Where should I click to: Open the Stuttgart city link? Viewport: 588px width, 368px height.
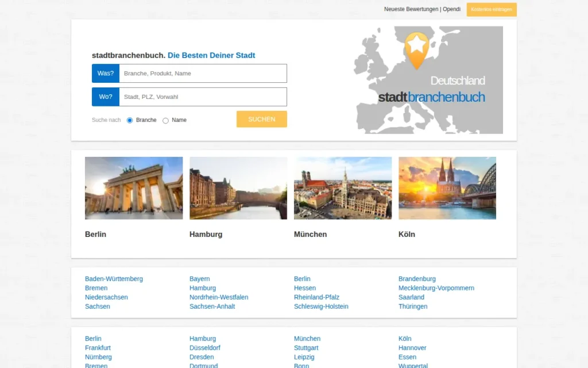point(307,348)
